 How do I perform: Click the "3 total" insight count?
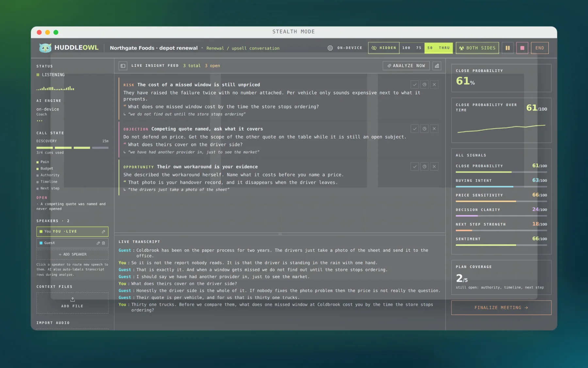coord(192,66)
